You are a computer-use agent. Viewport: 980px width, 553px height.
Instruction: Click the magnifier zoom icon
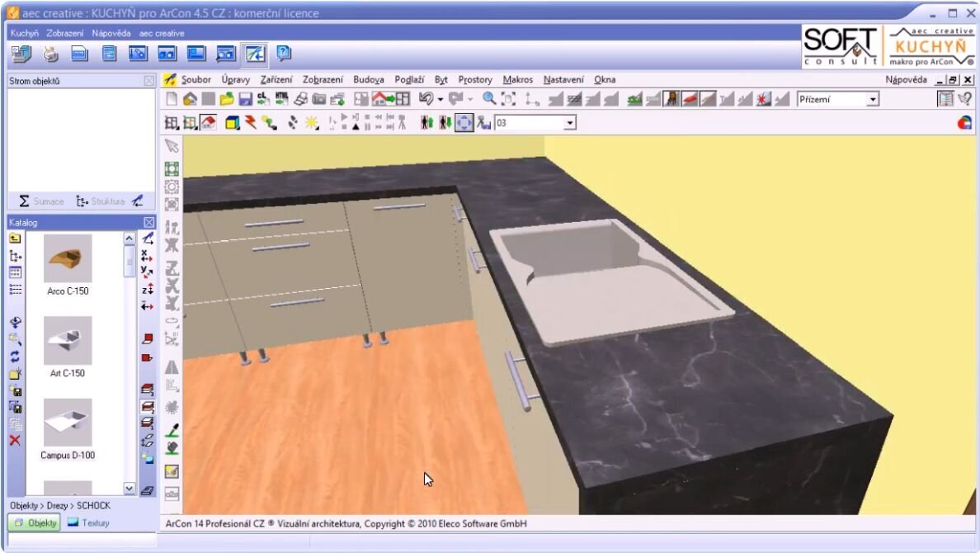(489, 100)
